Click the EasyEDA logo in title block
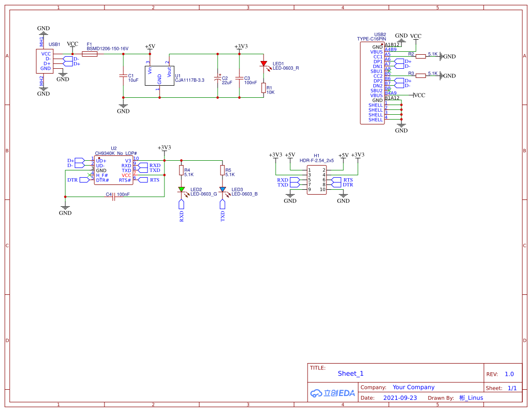 [333, 393]
